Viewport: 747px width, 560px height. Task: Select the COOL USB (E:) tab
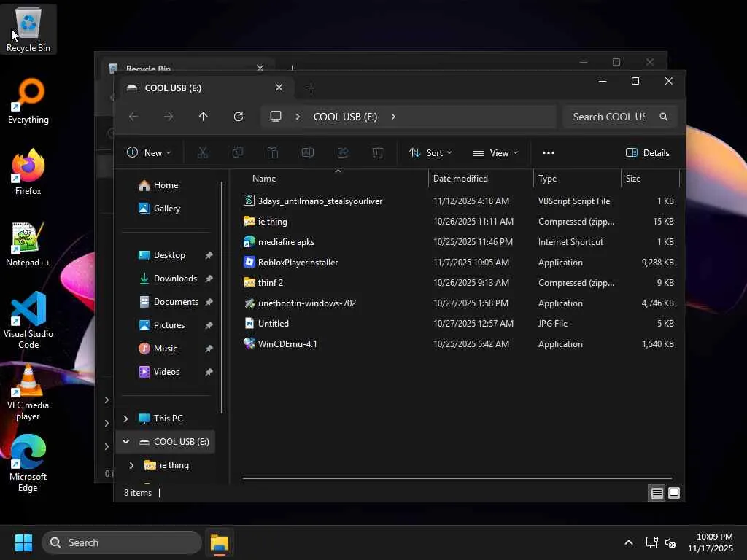[x=206, y=88]
